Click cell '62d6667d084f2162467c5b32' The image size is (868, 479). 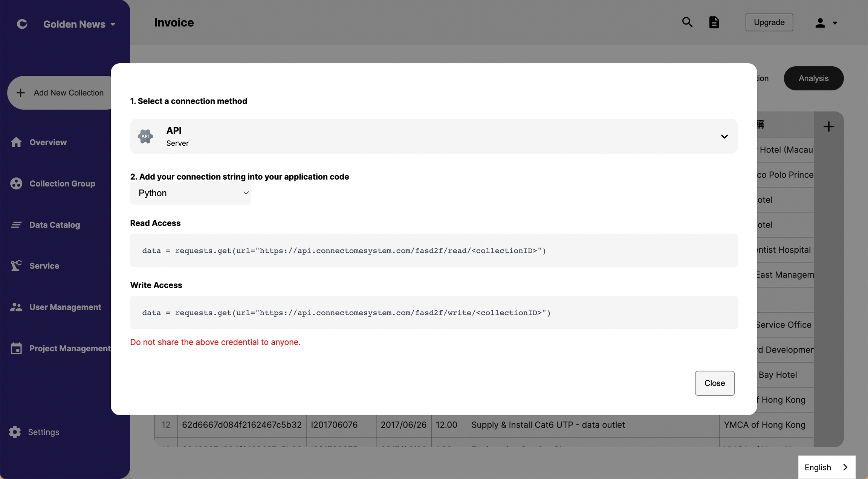(x=242, y=425)
